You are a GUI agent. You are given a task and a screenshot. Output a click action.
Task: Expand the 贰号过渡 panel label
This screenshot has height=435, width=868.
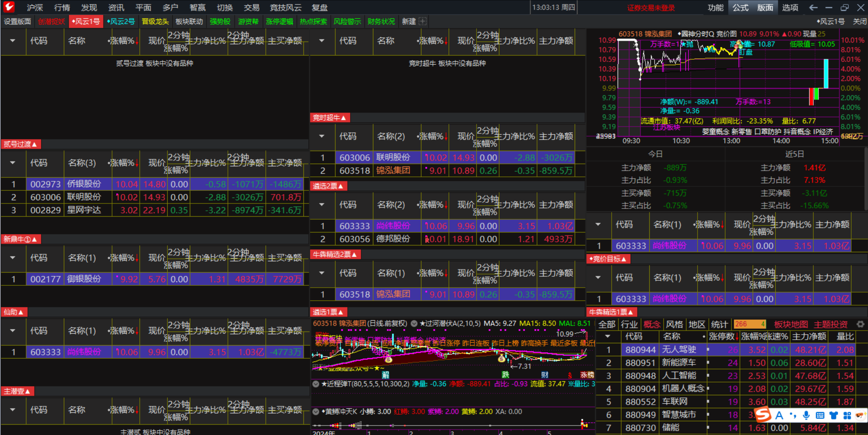20,144
